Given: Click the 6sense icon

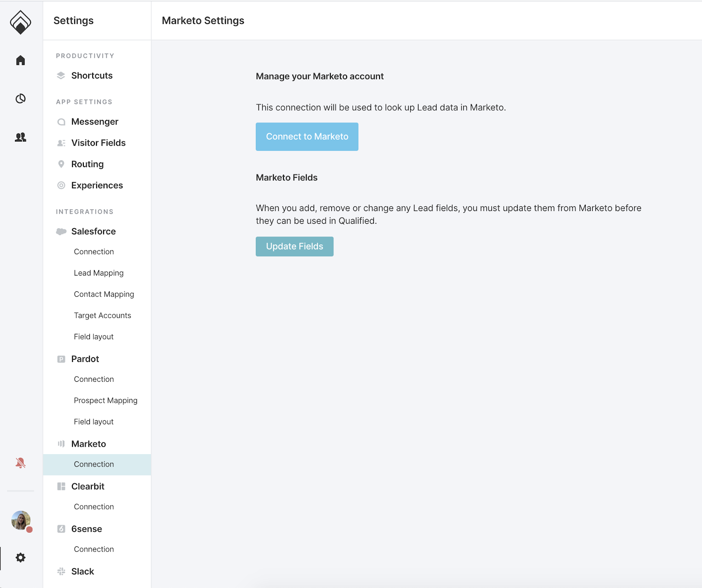Looking at the screenshot, I should click(61, 529).
